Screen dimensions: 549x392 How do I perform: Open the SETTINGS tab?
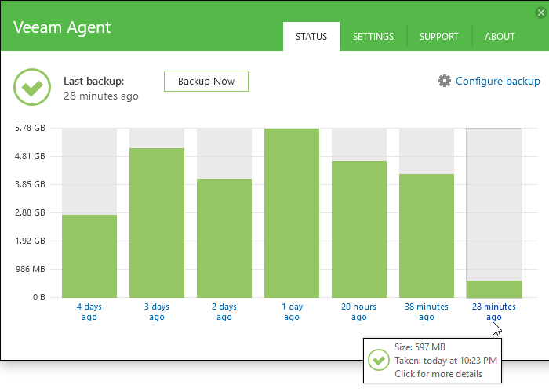click(373, 36)
